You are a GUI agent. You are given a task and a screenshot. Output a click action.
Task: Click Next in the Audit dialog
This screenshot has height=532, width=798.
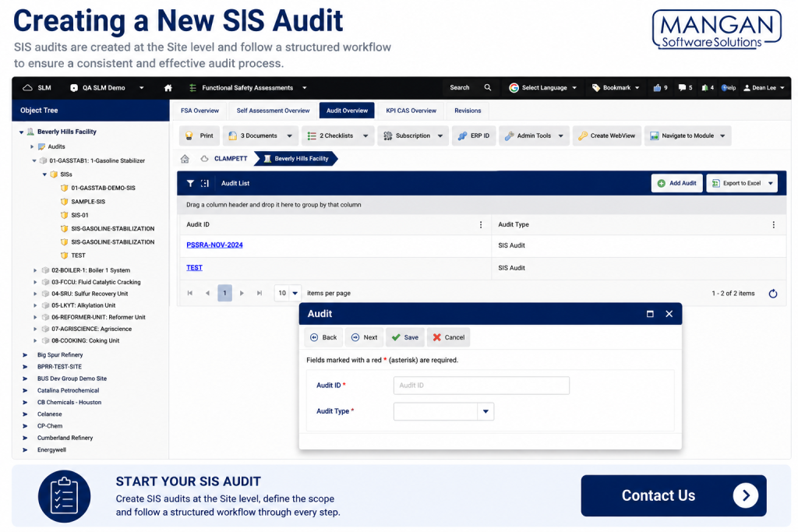(x=365, y=338)
